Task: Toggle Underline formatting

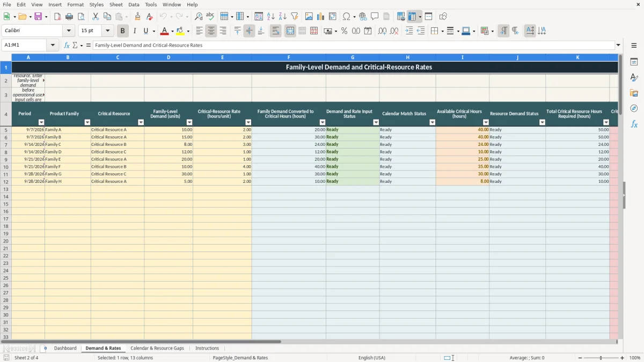Action: pos(145,31)
